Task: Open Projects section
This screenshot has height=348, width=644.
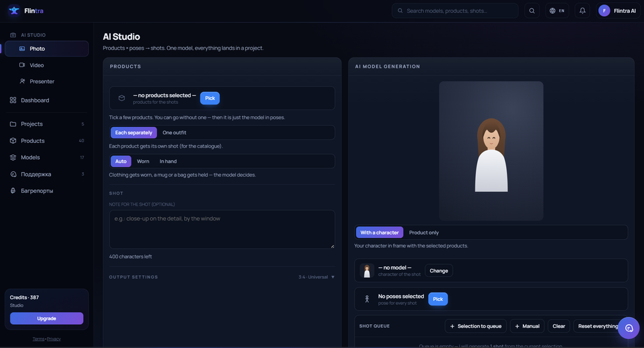Action: point(47,124)
